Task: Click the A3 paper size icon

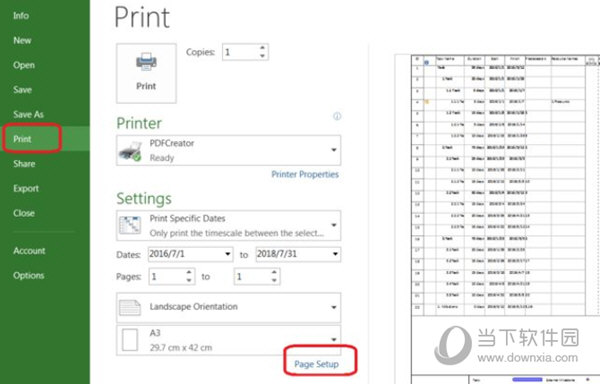Action: [x=130, y=340]
